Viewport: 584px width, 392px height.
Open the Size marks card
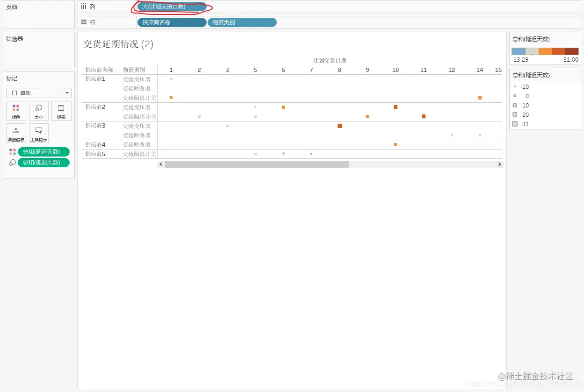pos(39,111)
